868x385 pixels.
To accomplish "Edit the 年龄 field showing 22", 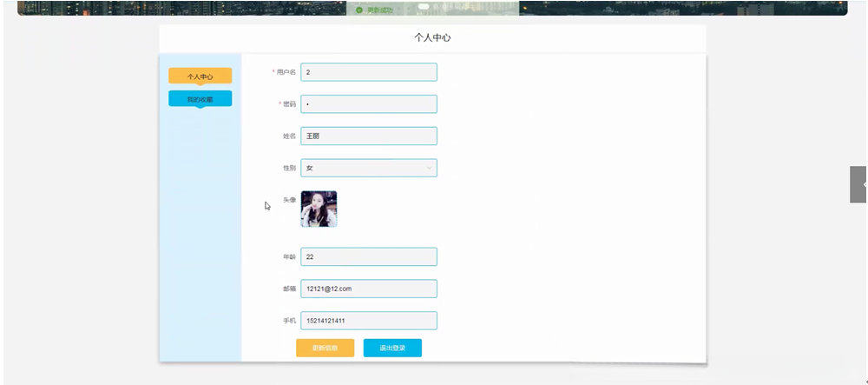I will click(369, 257).
